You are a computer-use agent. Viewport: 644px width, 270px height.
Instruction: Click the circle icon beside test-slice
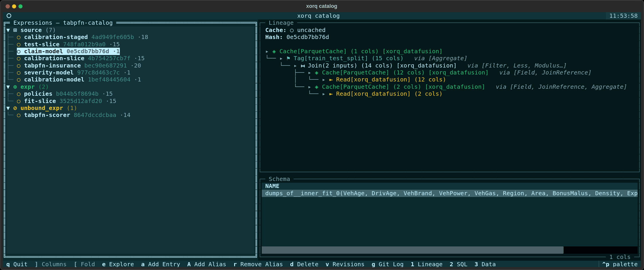(19, 45)
